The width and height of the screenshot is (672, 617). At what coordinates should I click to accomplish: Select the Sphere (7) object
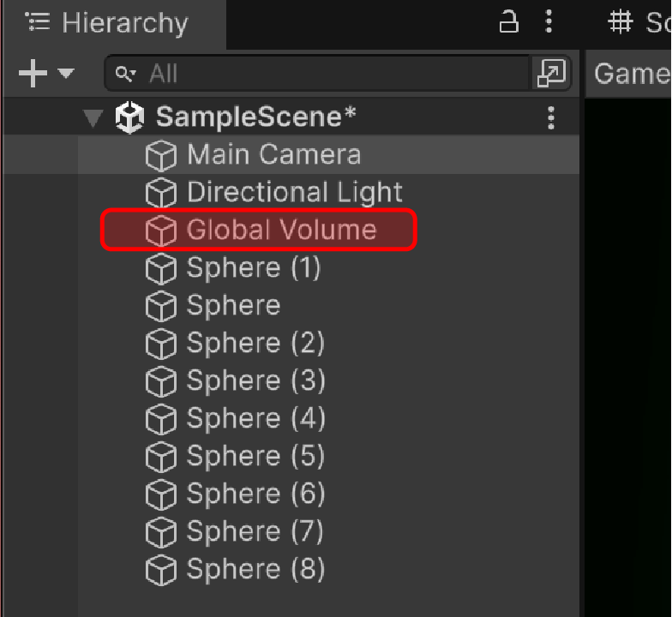pyautogui.click(x=255, y=532)
